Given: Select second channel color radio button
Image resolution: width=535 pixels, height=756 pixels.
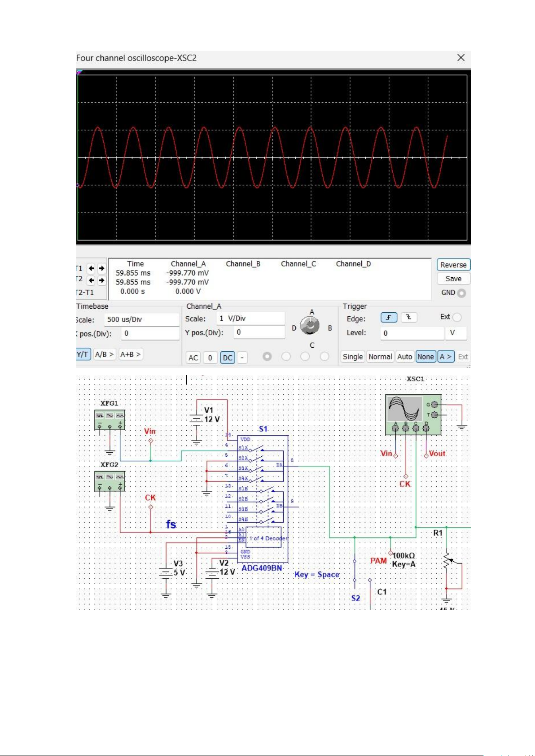Looking at the screenshot, I should click(x=286, y=356).
